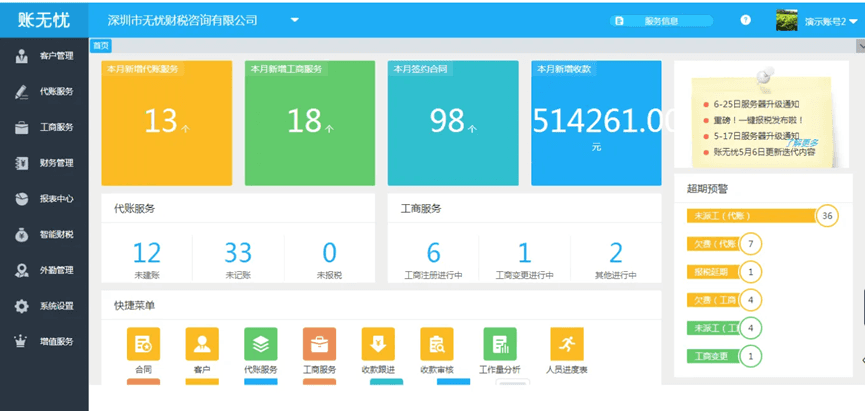Click the 了解更多 link on notice board

[803, 143]
